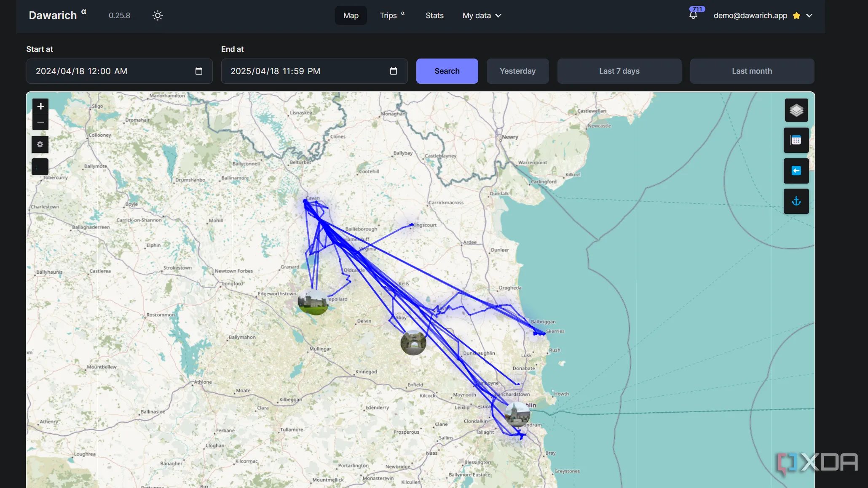Click the anchor icon map button
Image resolution: width=868 pixels, height=488 pixels.
(796, 201)
